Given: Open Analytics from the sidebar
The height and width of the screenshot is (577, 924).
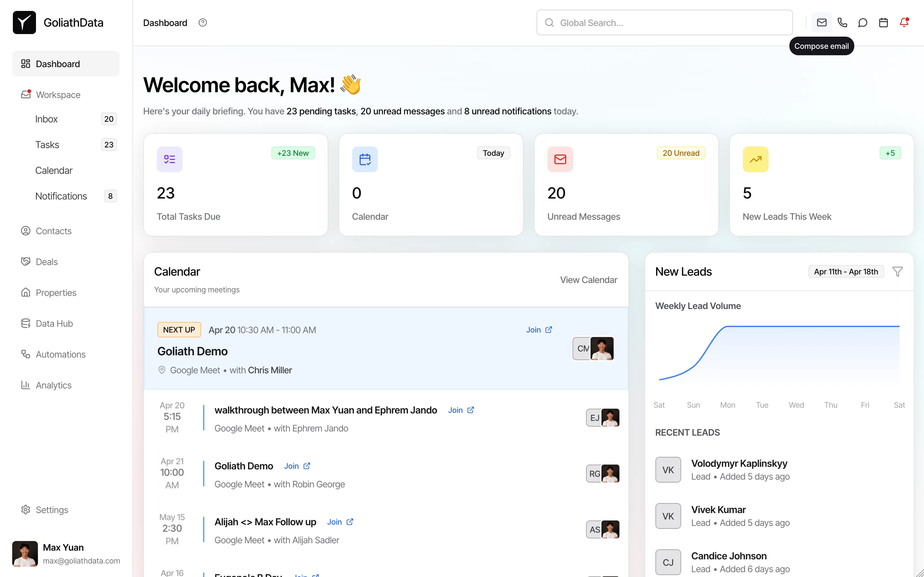Looking at the screenshot, I should pyautogui.click(x=53, y=385).
